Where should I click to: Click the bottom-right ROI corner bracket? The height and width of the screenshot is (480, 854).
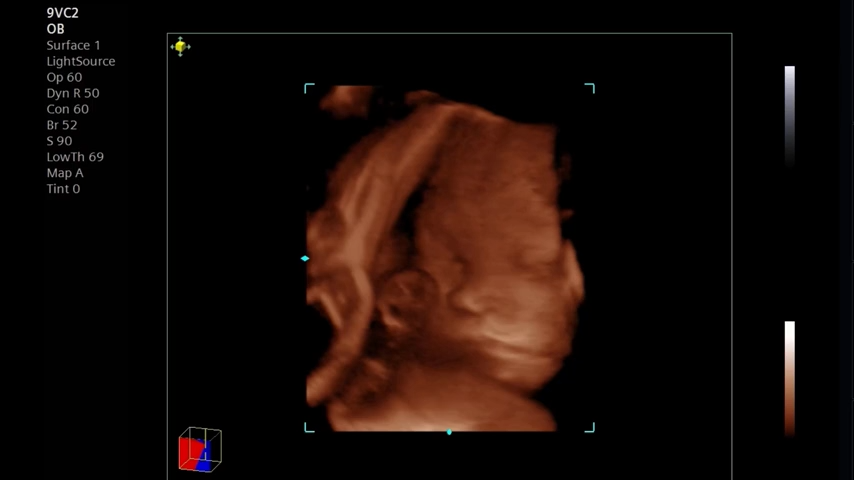[x=589, y=428]
